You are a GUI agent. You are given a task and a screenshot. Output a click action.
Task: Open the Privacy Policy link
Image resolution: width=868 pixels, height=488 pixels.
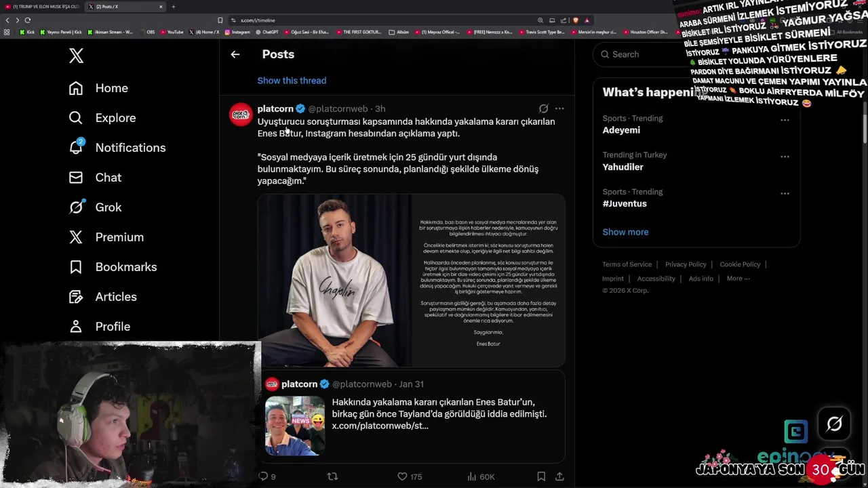pyautogui.click(x=686, y=264)
